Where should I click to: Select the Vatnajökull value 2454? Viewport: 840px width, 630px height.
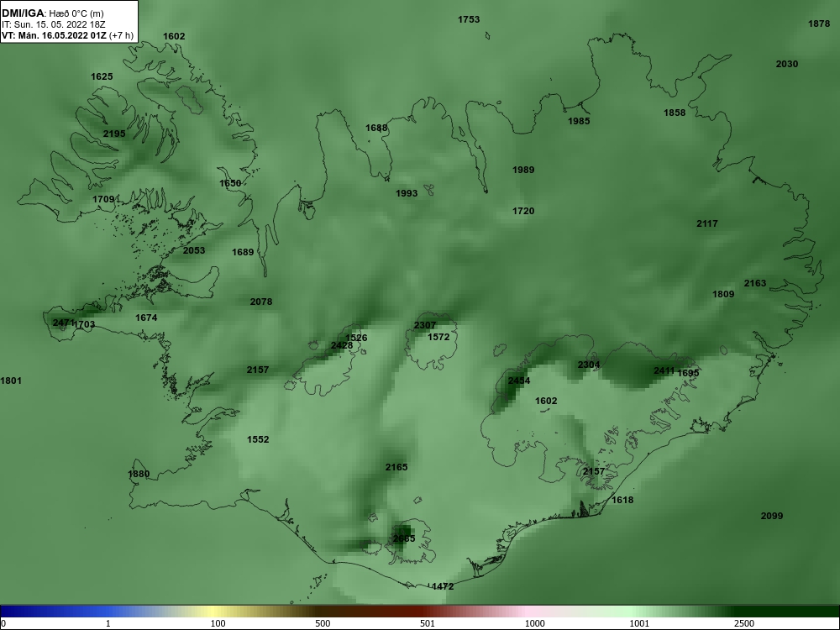pos(519,381)
